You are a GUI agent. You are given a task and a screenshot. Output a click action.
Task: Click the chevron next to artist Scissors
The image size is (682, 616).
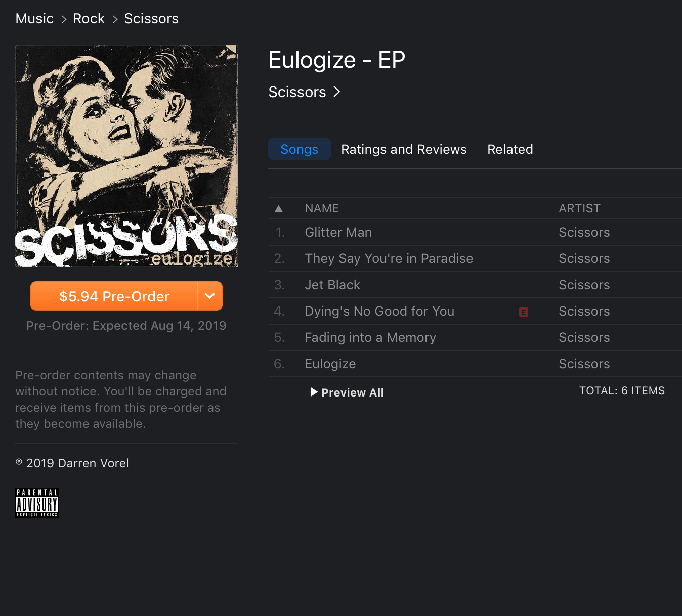click(x=337, y=92)
